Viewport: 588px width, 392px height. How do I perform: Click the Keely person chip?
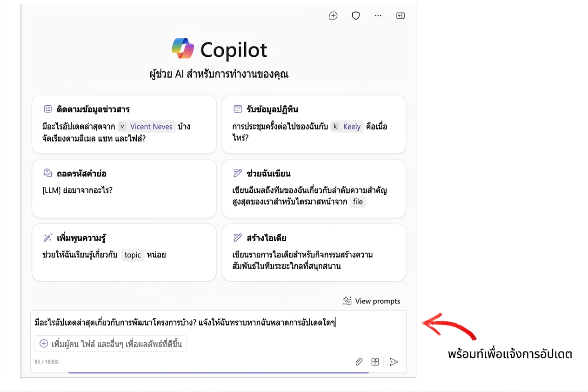click(347, 126)
